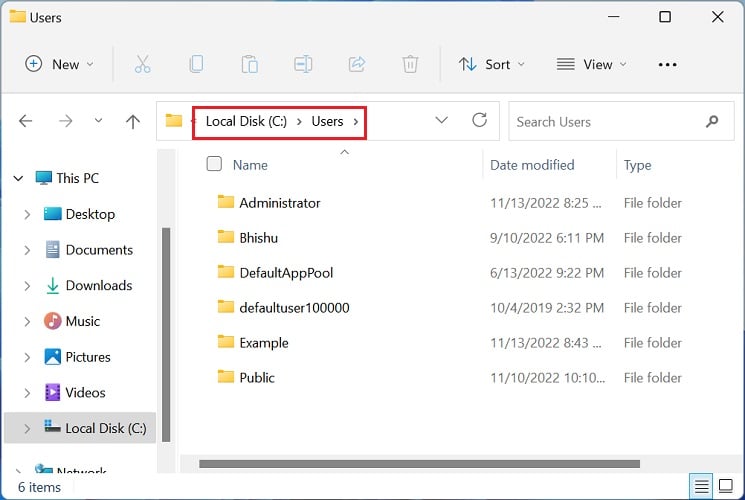Sort by the Type column header
Image resolution: width=745 pixels, height=500 pixels.
click(x=638, y=165)
